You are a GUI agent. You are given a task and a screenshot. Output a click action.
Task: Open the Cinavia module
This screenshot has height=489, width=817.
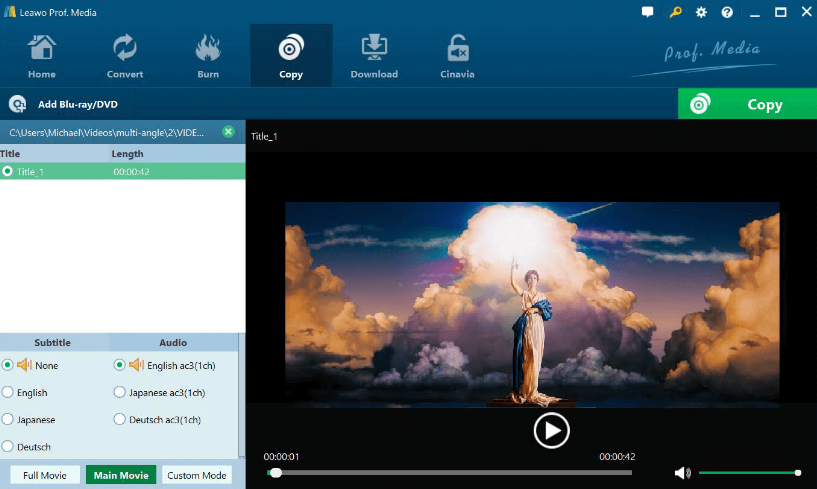(x=457, y=56)
